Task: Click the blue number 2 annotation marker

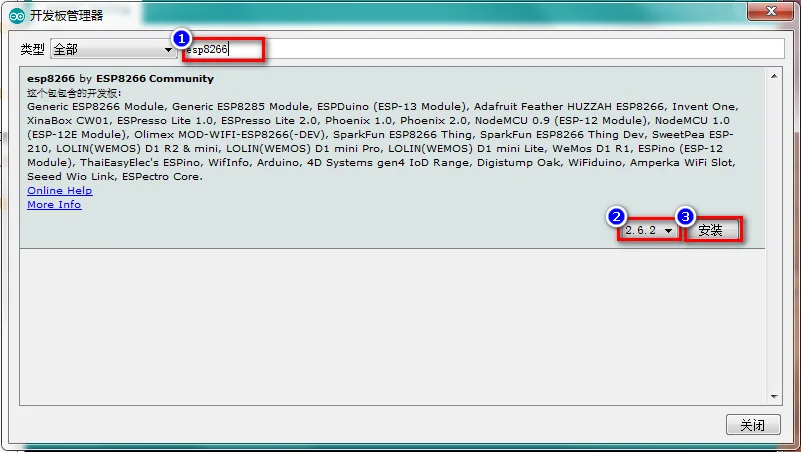Action: pos(616,217)
